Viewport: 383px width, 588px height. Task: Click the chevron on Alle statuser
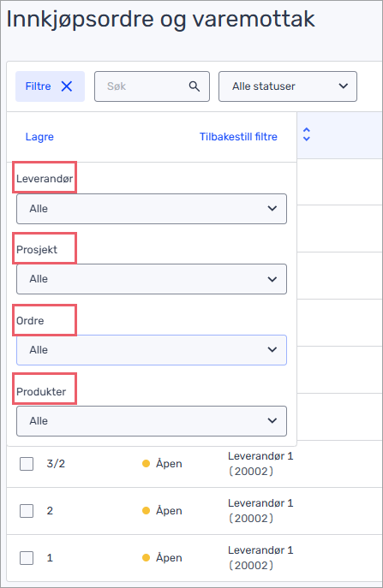point(344,86)
